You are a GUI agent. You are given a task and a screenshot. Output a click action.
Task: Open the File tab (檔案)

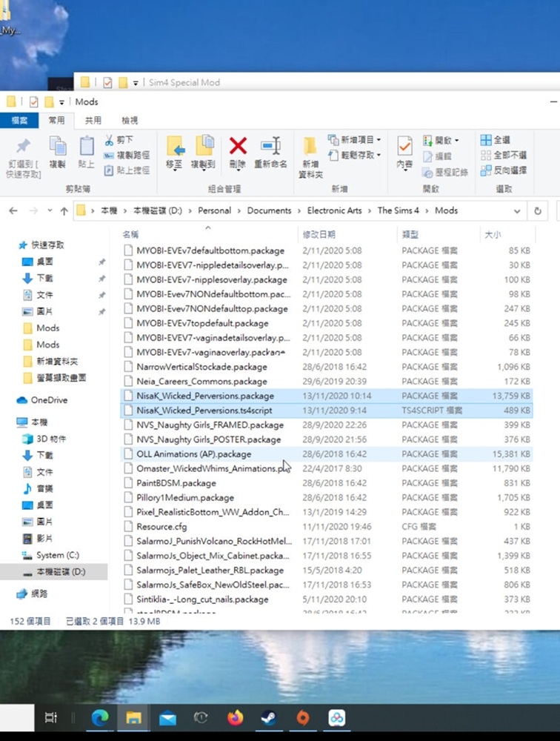[19, 121]
